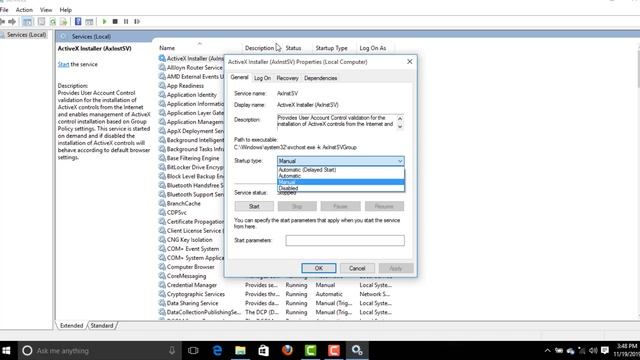Sort by the Description column header
The width and height of the screenshot is (640, 360).
[259, 48]
